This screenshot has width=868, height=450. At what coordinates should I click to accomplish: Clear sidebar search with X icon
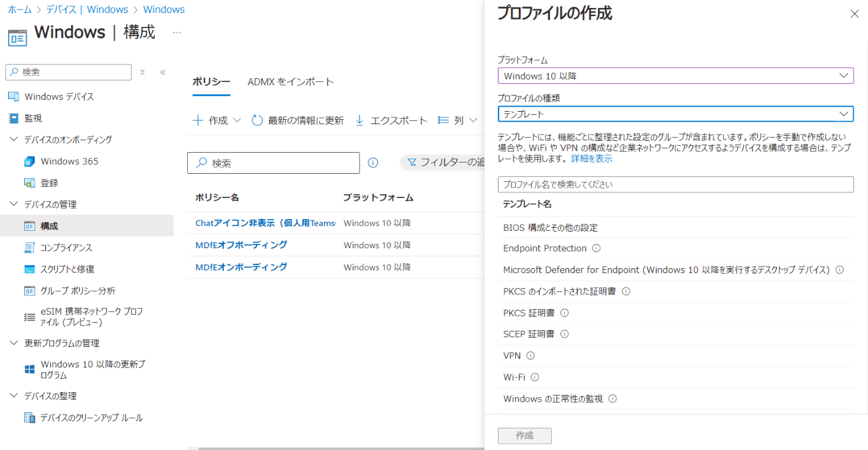point(142,72)
